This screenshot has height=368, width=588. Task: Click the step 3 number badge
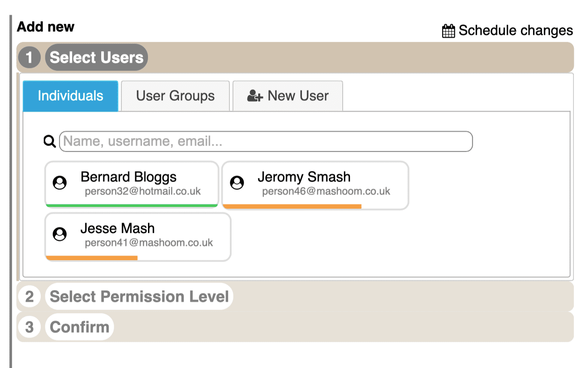[29, 327]
